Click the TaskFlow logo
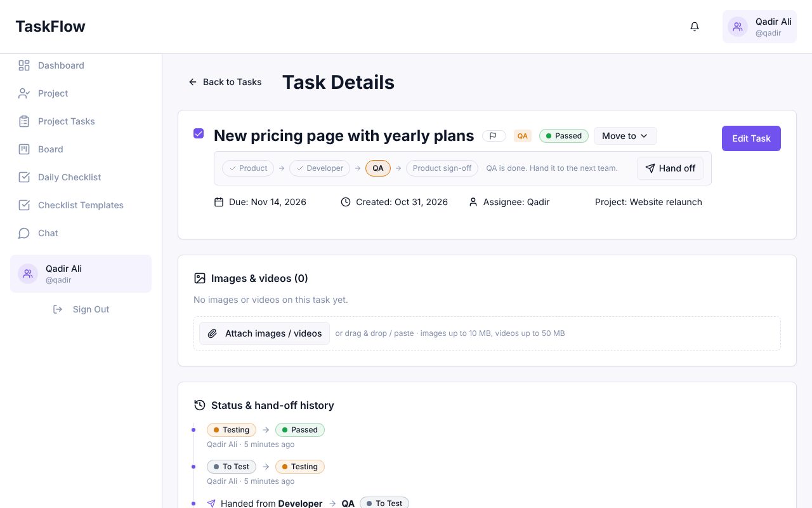 [50, 27]
